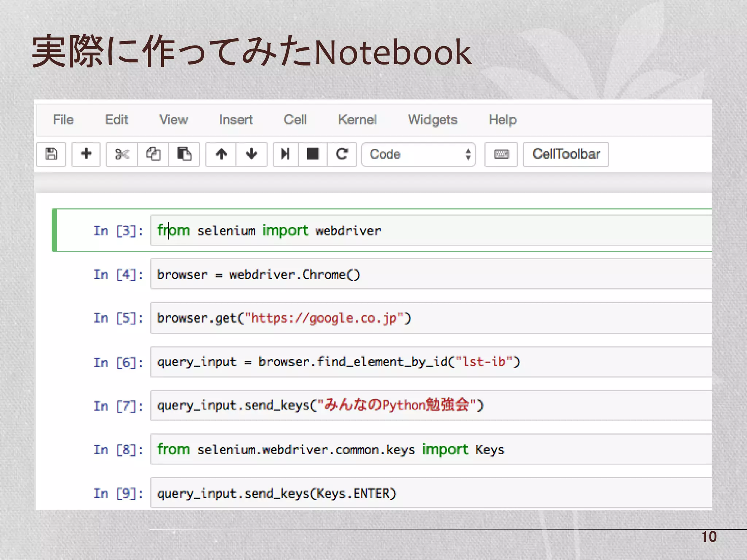The width and height of the screenshot is (747, 560).
Task: Open the Cell menu
Action: [x=295, y=120]
